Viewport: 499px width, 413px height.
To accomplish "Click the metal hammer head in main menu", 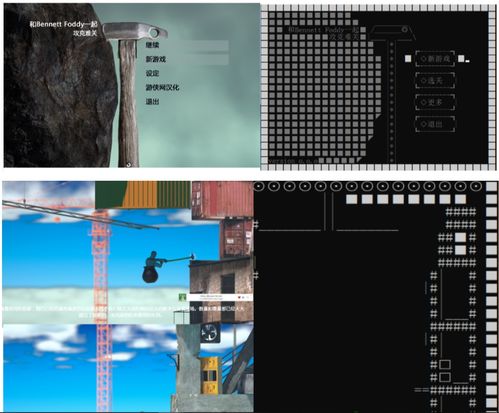I will [x=135, y=31].
